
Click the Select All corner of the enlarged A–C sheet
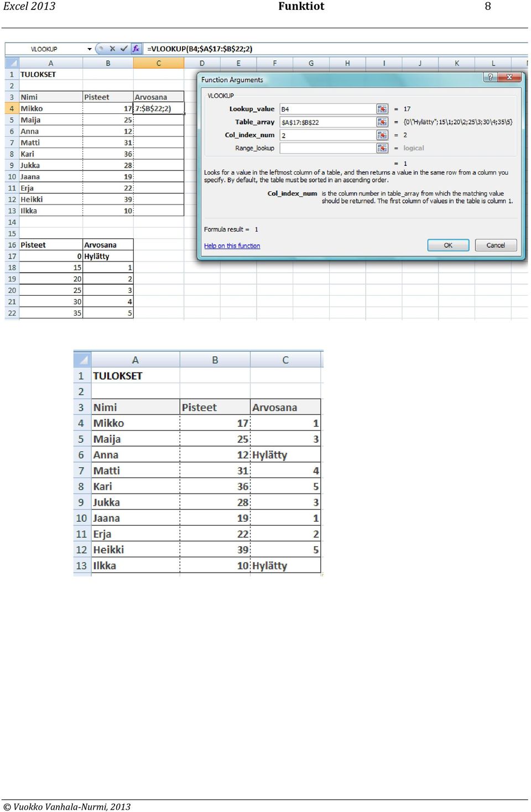click(82, 360)
